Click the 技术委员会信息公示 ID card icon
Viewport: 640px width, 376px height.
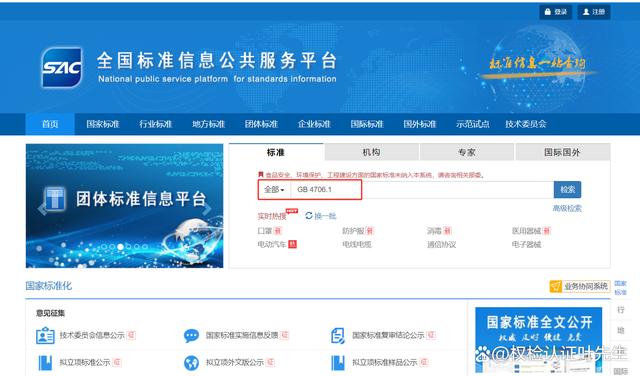coord(45,336)
